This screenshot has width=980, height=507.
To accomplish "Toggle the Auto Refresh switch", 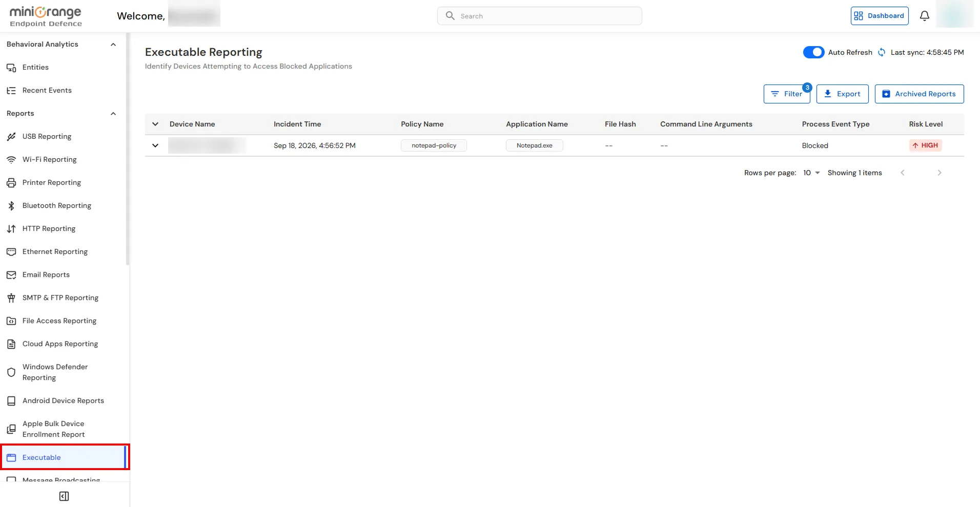I will tap(813, 52).
